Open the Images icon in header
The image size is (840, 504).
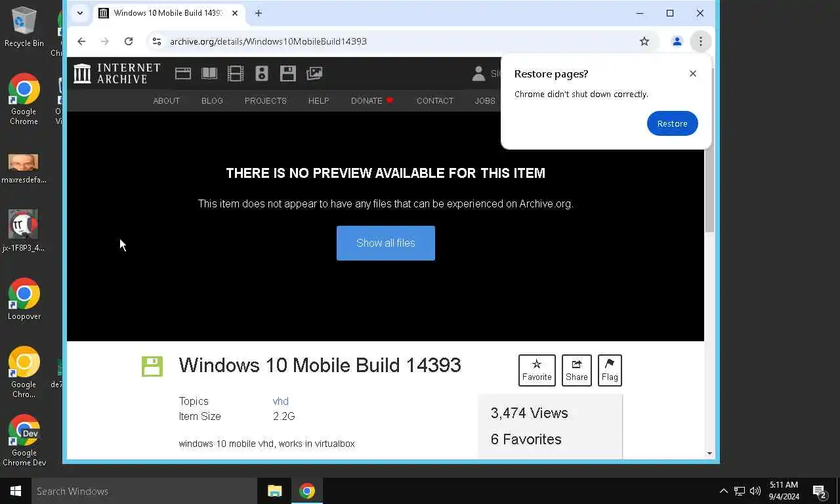point(314,73)
